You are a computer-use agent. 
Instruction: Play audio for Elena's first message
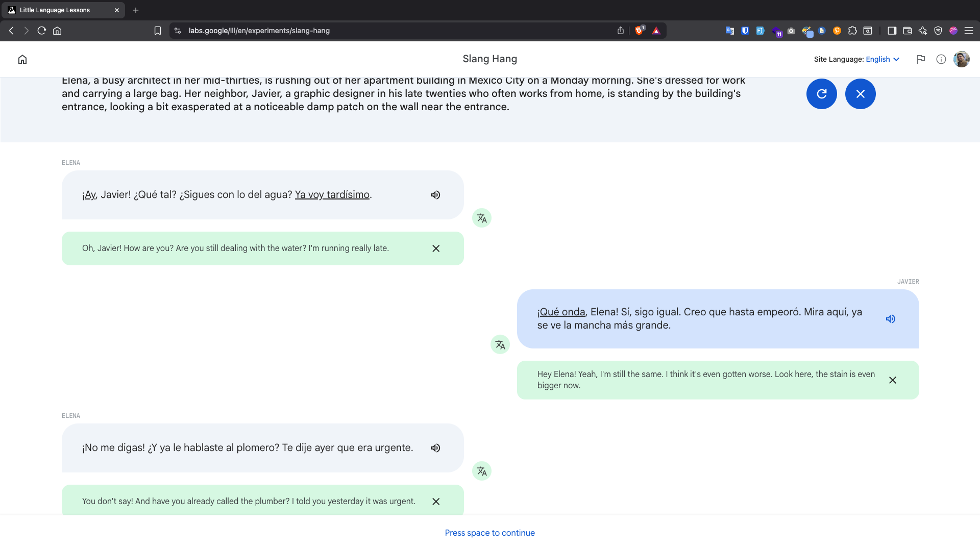435,195
